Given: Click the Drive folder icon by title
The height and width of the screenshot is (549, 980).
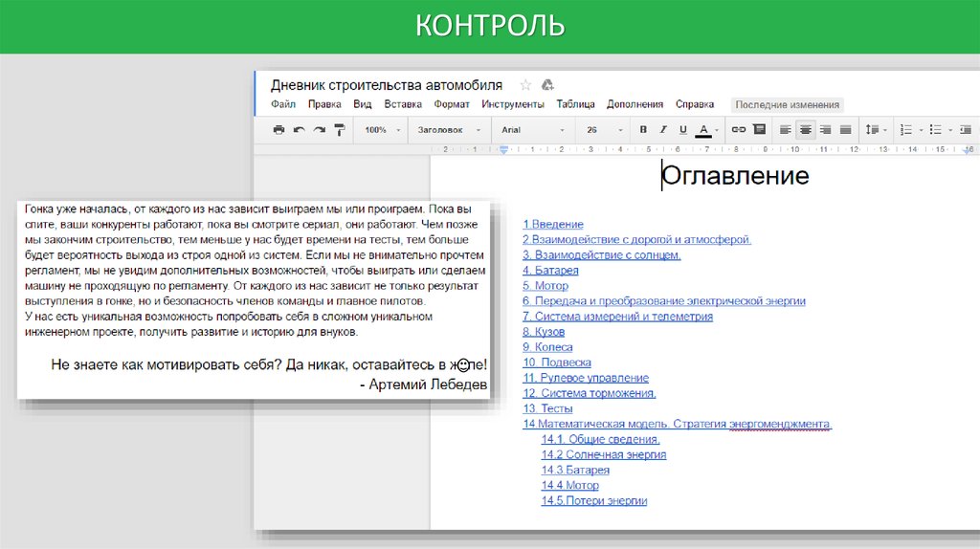Looking at the screenshot, I should (547, 85).
